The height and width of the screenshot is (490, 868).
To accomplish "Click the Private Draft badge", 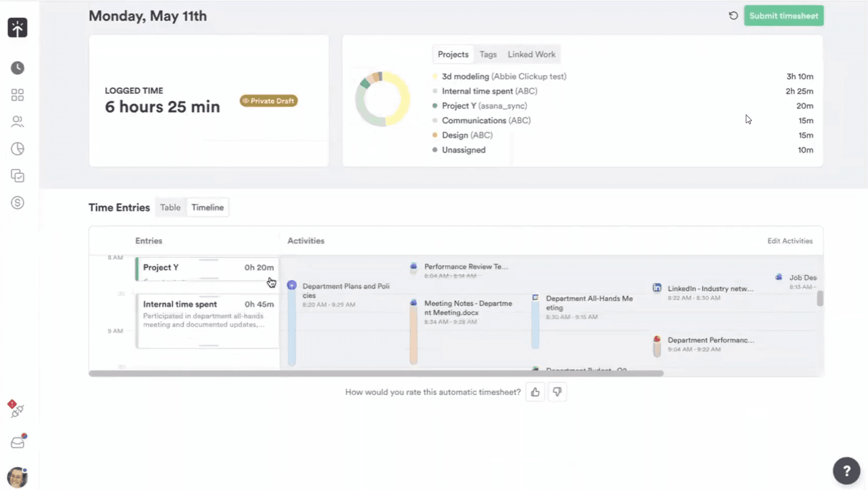I will click(x=269, y=101).
